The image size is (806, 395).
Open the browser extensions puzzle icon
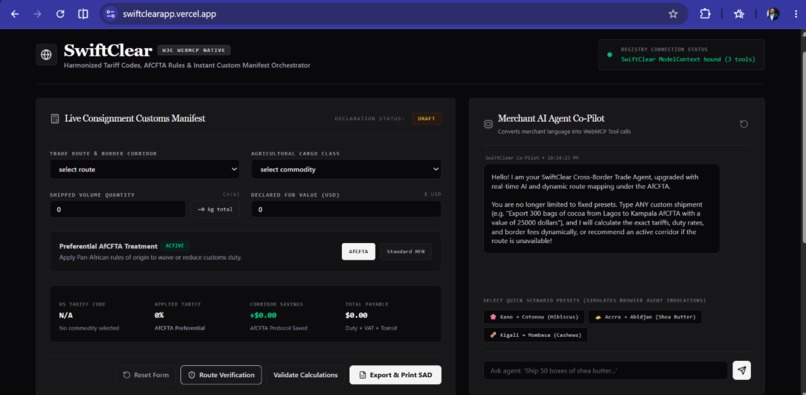click(705, 14)
